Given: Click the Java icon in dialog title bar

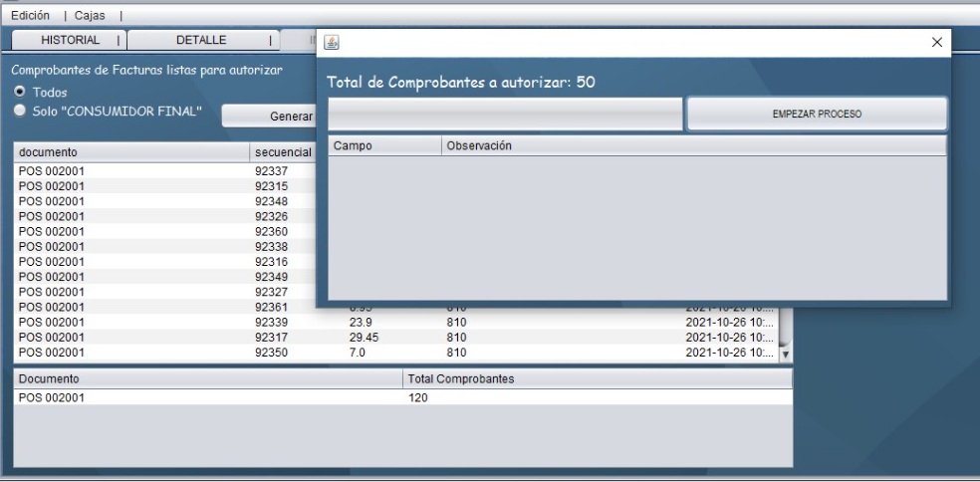Looking at the screenshot, I should 333,42.
